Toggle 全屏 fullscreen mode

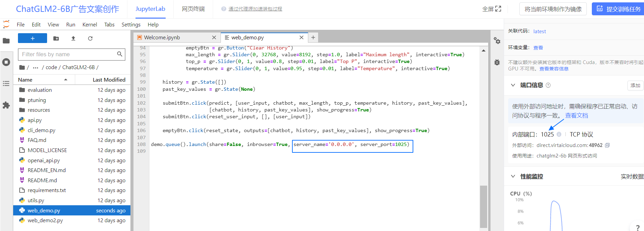pyautogui.click(x=492, y=9)
